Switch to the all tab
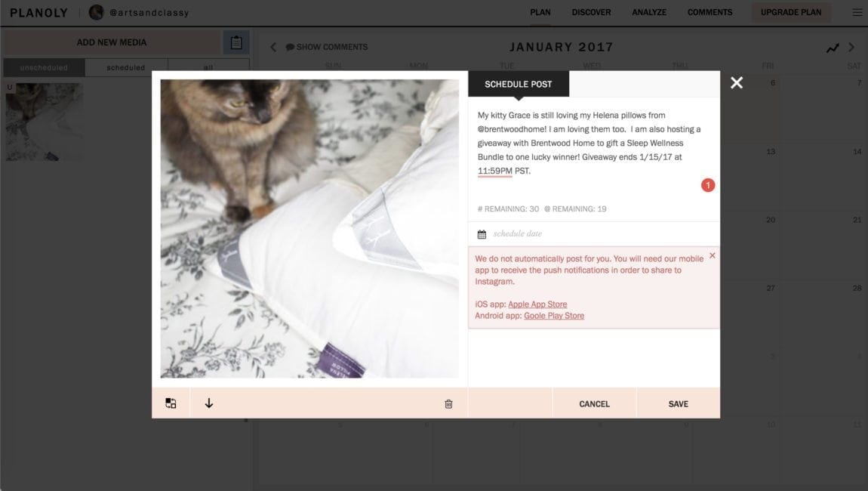The image size is (868, 491). [x=208, y=68]
